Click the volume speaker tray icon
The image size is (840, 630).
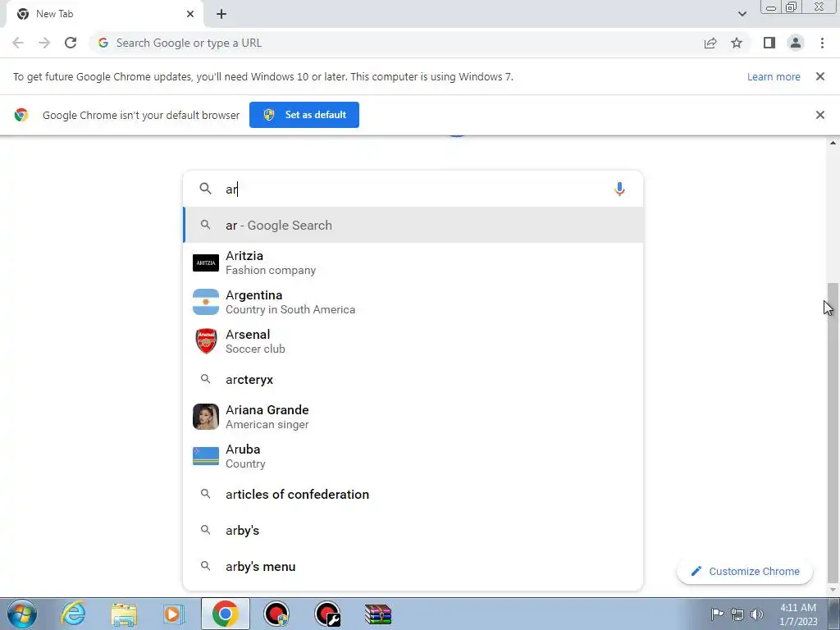click(757, 614)
